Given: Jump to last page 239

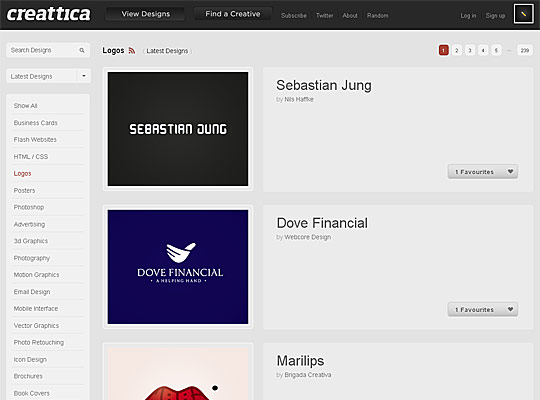Looking at the screenshot, I should click(x=525, y=51).
